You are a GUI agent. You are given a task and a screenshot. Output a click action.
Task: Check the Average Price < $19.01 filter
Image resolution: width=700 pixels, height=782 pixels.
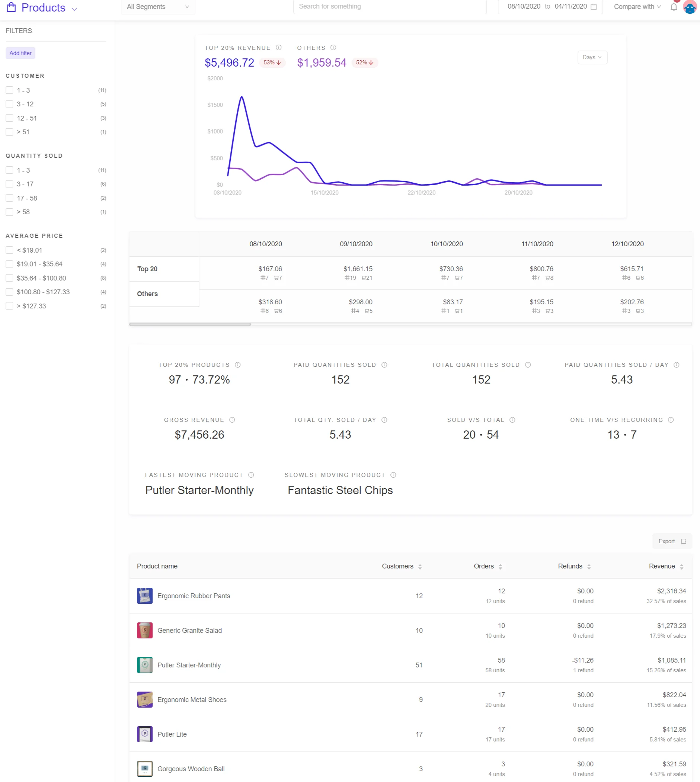[10, 250]
